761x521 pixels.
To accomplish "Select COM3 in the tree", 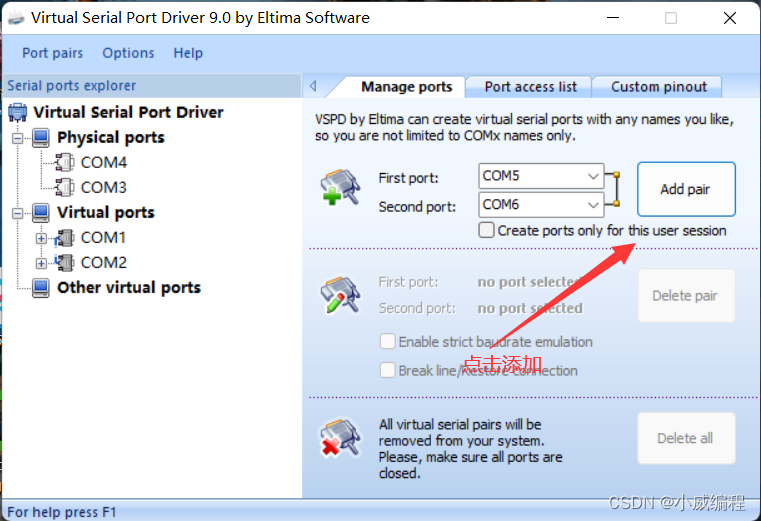I will click(x=104, y=187).
